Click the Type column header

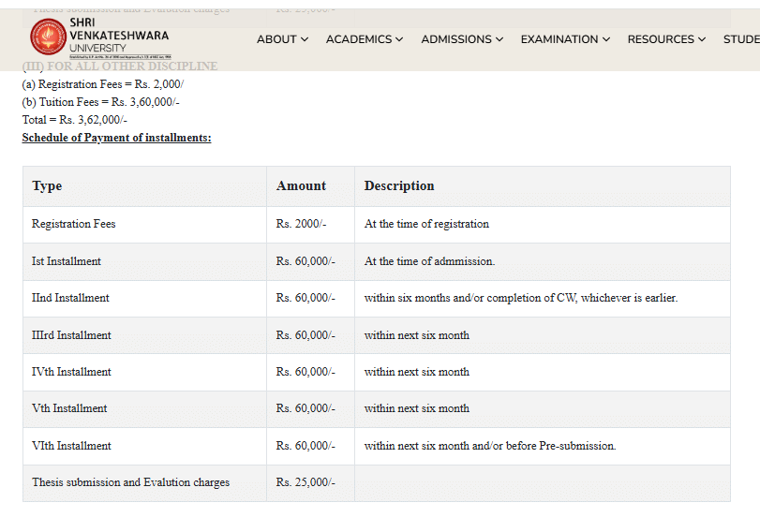coord(47,186)
